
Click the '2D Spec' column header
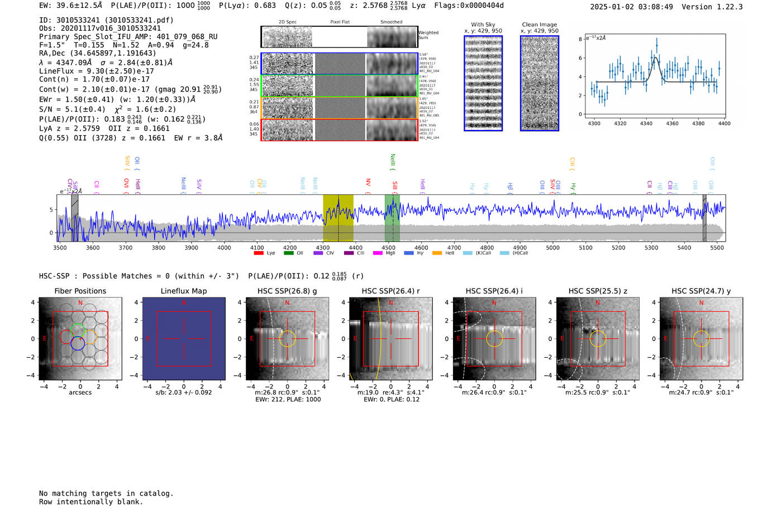click(x=288, y=22)
